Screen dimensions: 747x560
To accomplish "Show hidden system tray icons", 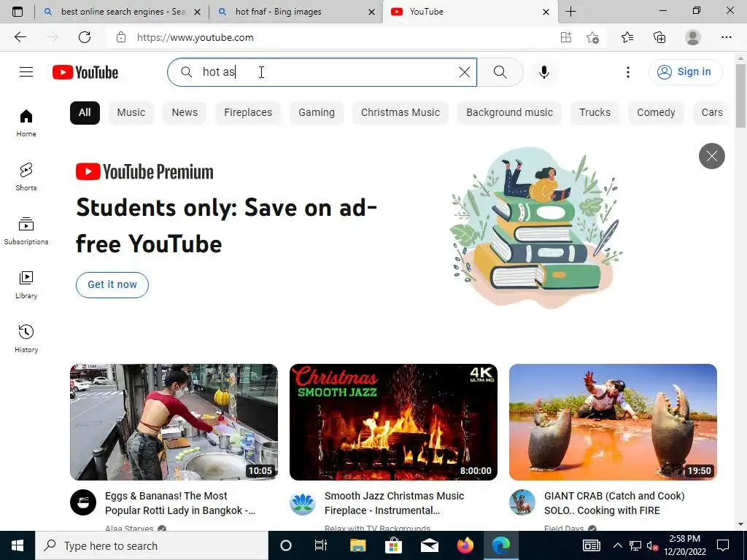I will 617,545.
